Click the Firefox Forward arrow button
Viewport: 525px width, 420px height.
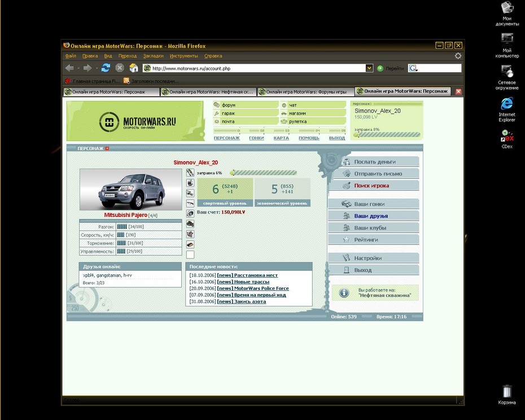(88, 68)
